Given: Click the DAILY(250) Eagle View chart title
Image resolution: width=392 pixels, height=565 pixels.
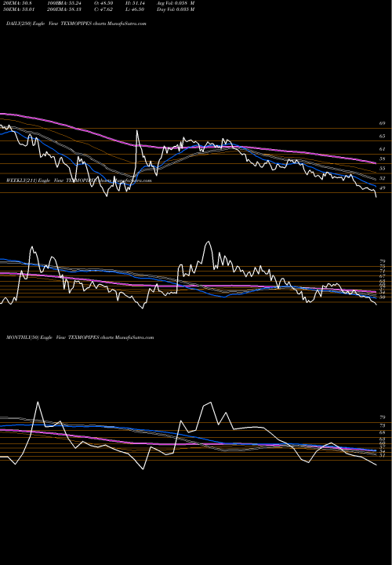Looking at the screenshot, I should tap(76, 24).
